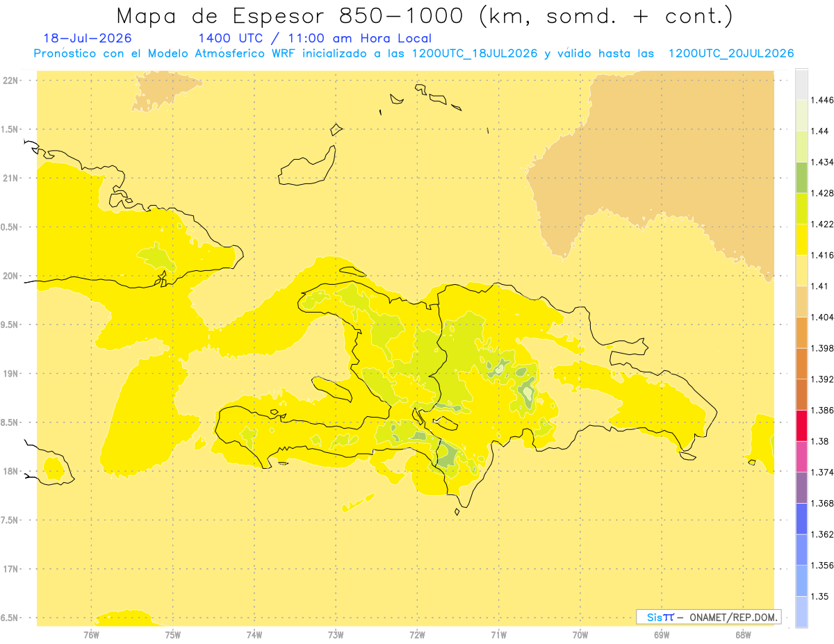834x644 pixels.
Task: Pick the blue colorbar segment between 1.362 and 1.368
Action: click(x=801, y=519)
